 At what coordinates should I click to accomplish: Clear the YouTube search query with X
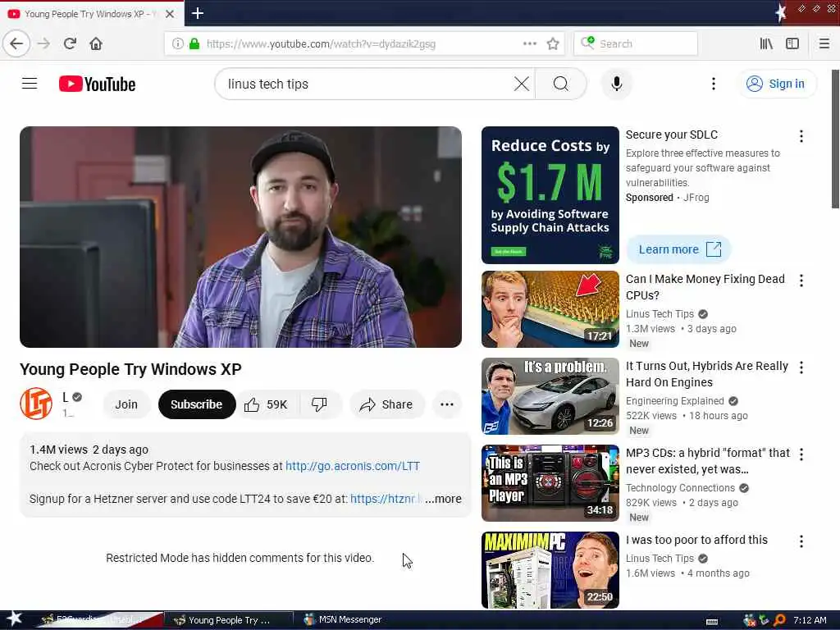click(521, 84)
